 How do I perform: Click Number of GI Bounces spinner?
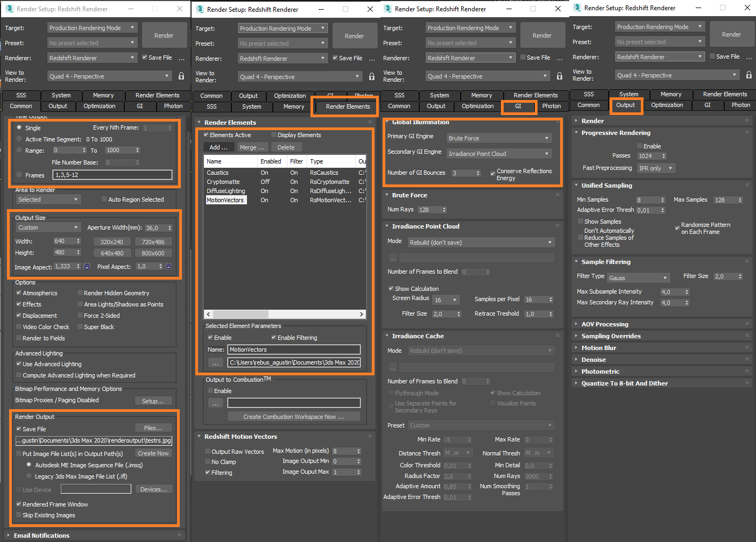click(478, 173)
